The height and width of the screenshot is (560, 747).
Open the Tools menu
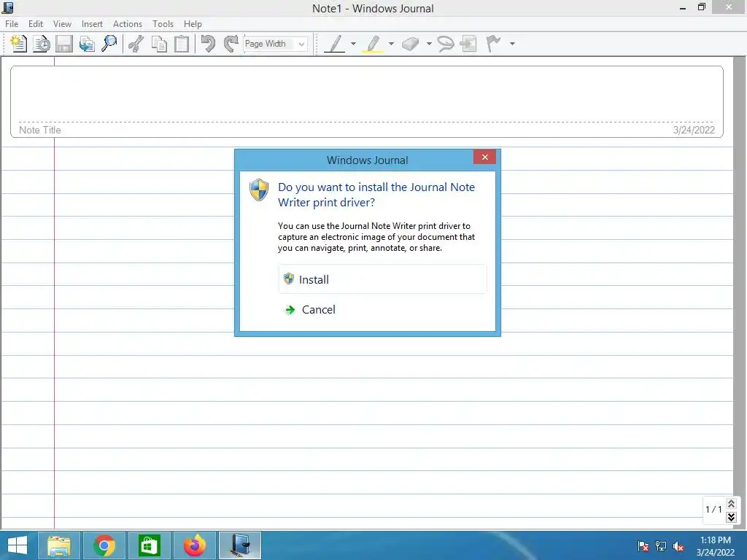pyautogui.click(x=163, y=24)
